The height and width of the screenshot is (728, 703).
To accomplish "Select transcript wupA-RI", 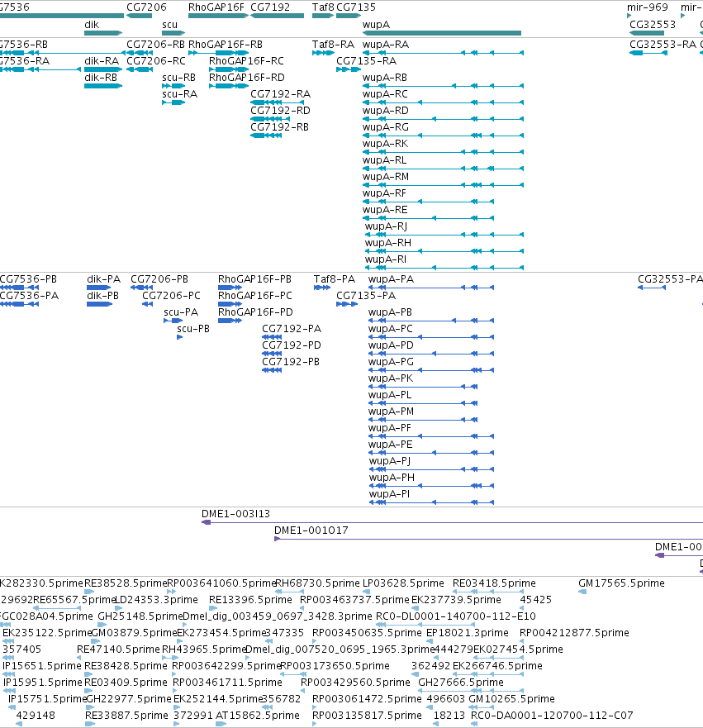I will (x=444, y=268).
